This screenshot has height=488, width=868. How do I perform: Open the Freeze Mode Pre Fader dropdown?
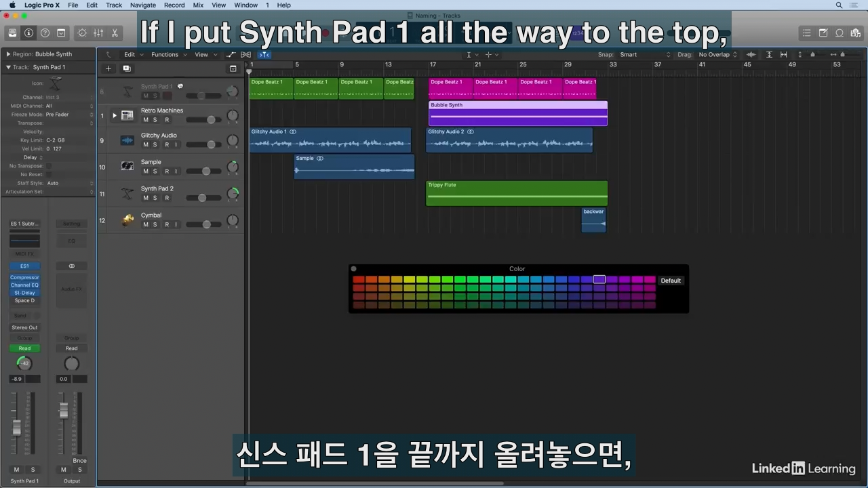(x=69, y=115)
